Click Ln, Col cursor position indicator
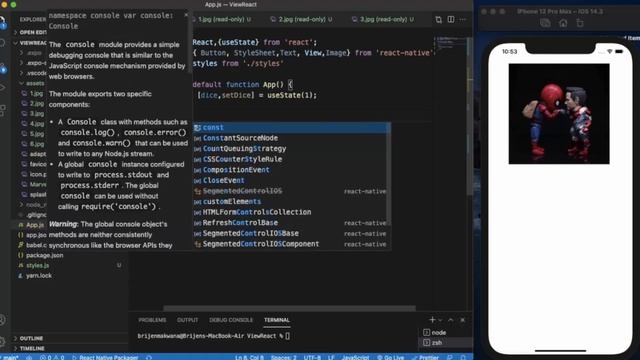Image resolution: width=640 pixels, height=360 pixels. (x=249, y=357)
